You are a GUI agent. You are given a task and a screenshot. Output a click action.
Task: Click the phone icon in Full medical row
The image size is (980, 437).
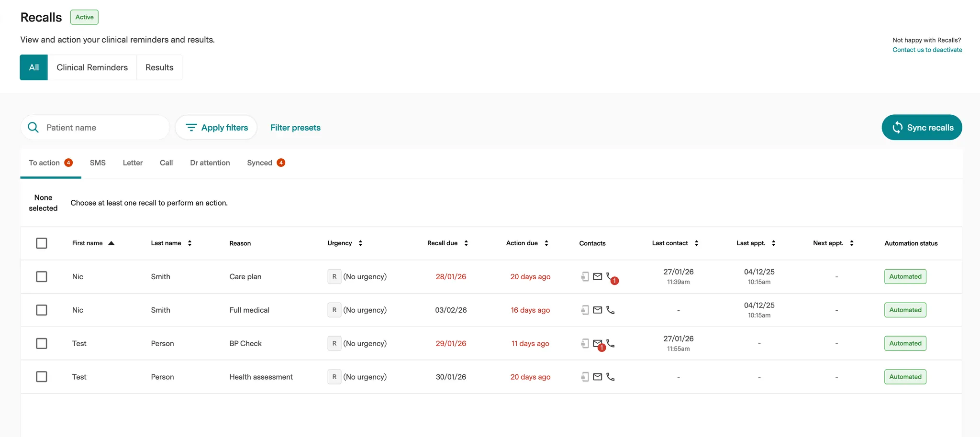tap(610, 310)
